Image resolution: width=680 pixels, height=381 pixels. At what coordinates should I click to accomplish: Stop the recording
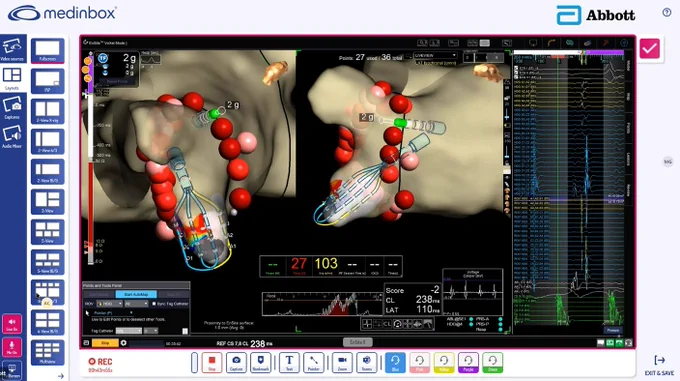(x=212, y=362)
